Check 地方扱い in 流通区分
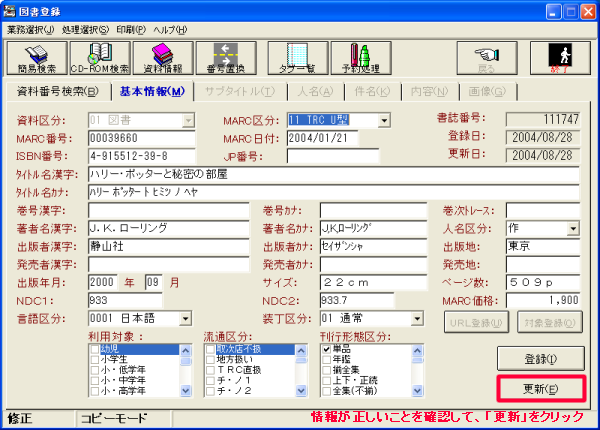Viewport: 600px width, 430px height. 210,360
